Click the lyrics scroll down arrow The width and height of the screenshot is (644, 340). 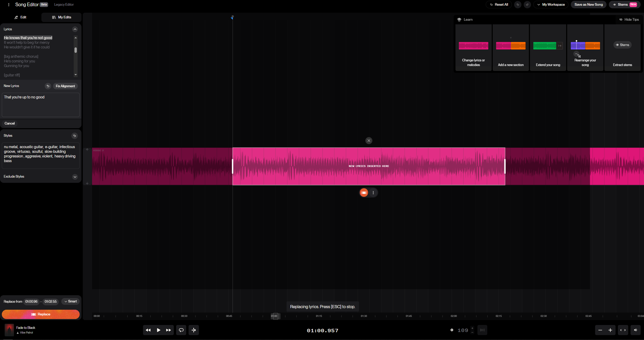pos(76,75)
